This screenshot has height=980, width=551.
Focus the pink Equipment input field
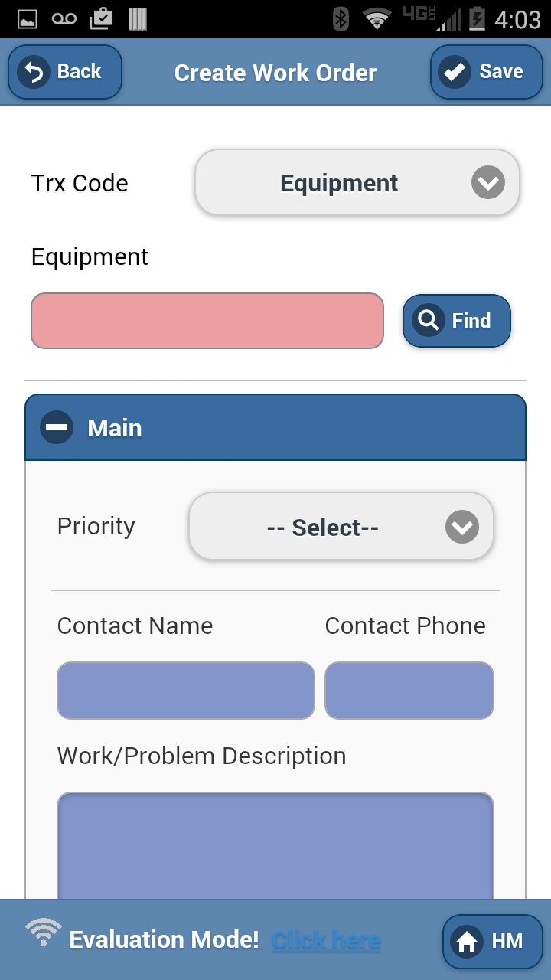coord(207,321)
